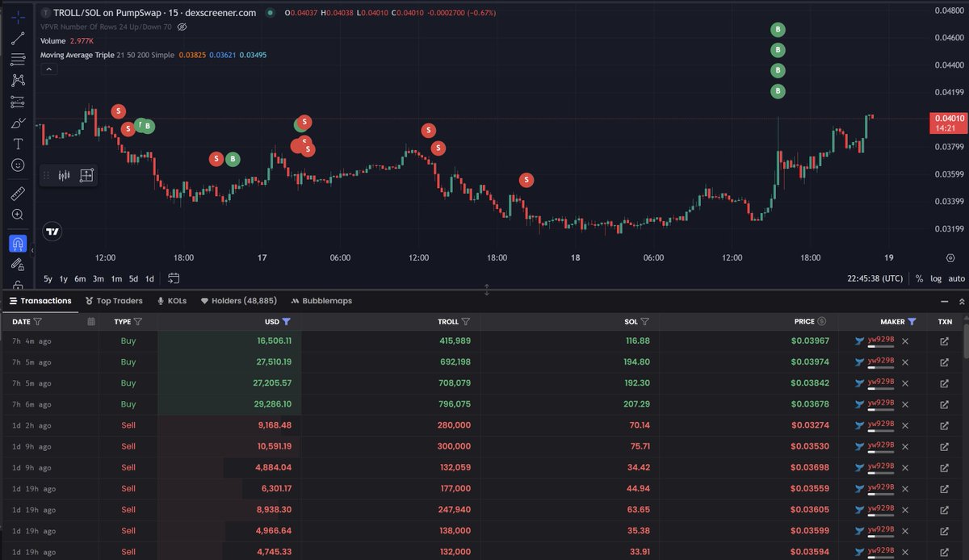Screen dimensions: 969x560
Task: Open the TROLL column filter
Action: point(466,321)
